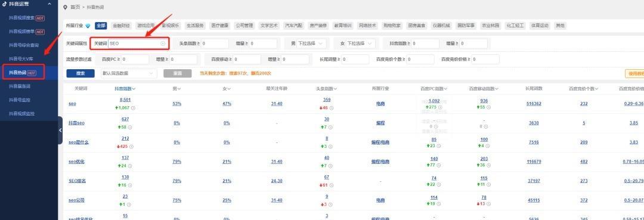Image resolution: width=644 pixels, height=220 pixels.
Task: Click the 长尾词量 ≥ input field
Action: tap(355, 59)
